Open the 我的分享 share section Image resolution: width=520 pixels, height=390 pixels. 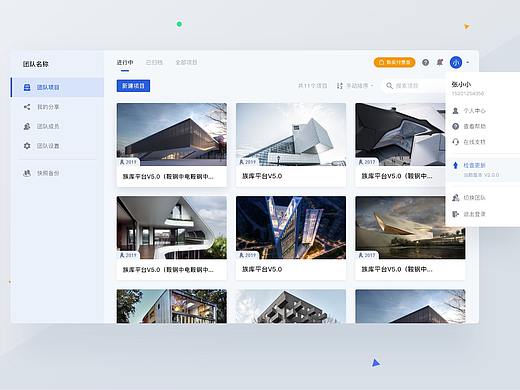57,107
